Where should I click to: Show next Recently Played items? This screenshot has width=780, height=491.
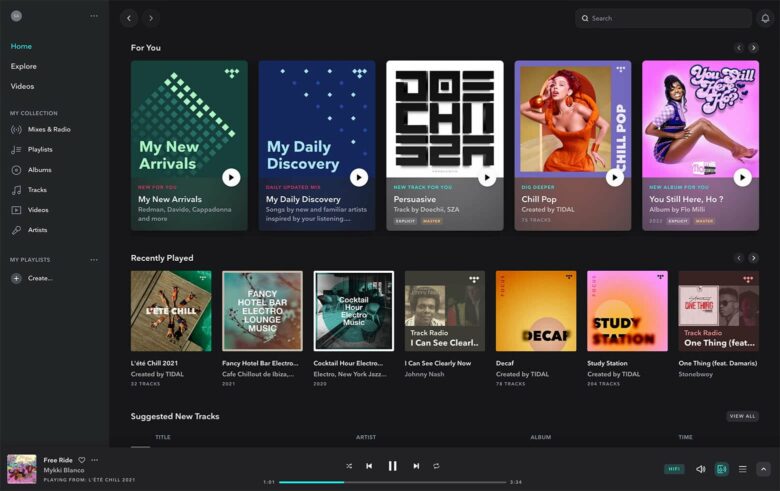coord(754,258)
